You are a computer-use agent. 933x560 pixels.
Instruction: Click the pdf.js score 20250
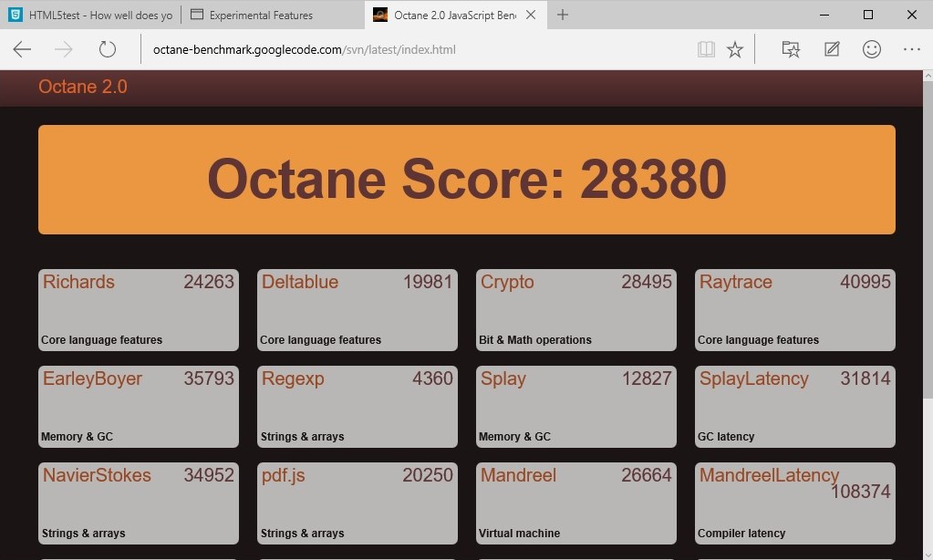(428, 475)
